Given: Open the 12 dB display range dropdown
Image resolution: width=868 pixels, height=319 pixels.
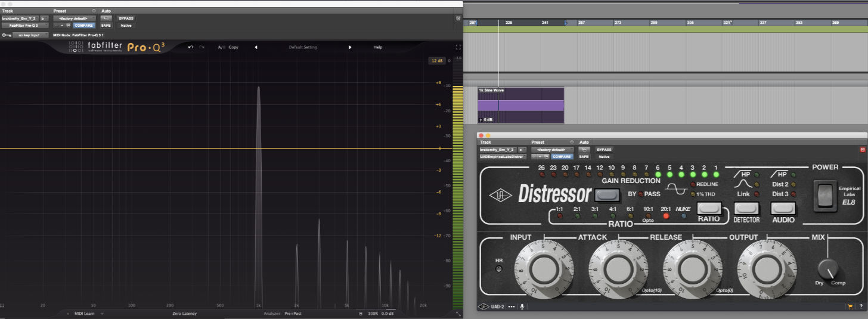Looking at the screenshot, I should pyautogui.click(x=438, y=61).
